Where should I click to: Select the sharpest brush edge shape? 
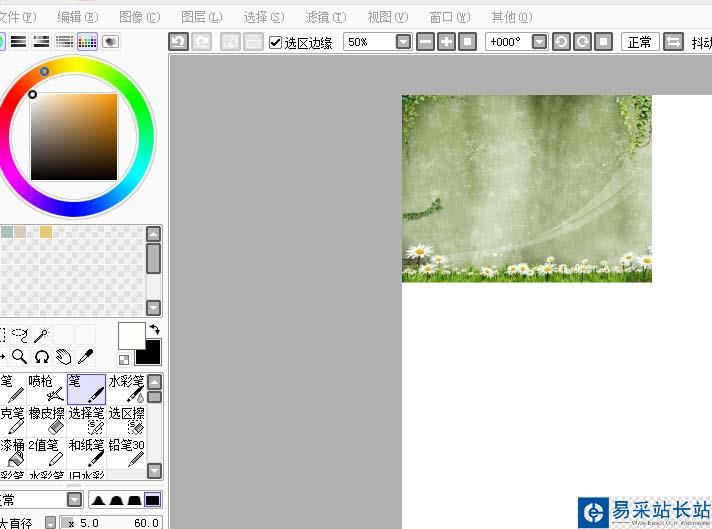tap(98, 500)
